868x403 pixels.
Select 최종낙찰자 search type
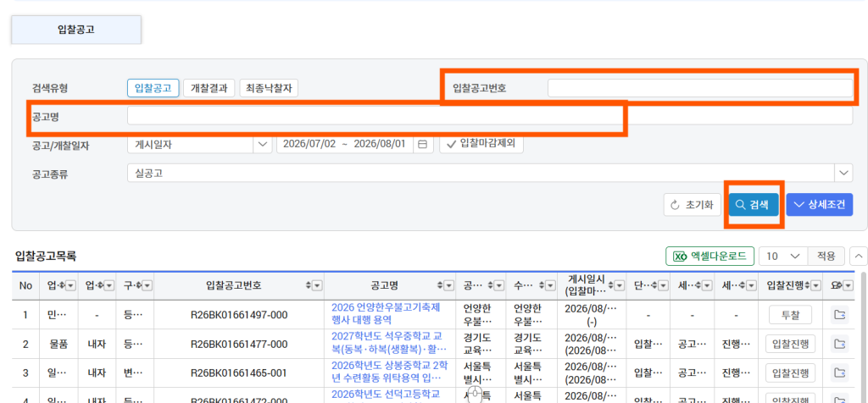(x=269, y=88)
